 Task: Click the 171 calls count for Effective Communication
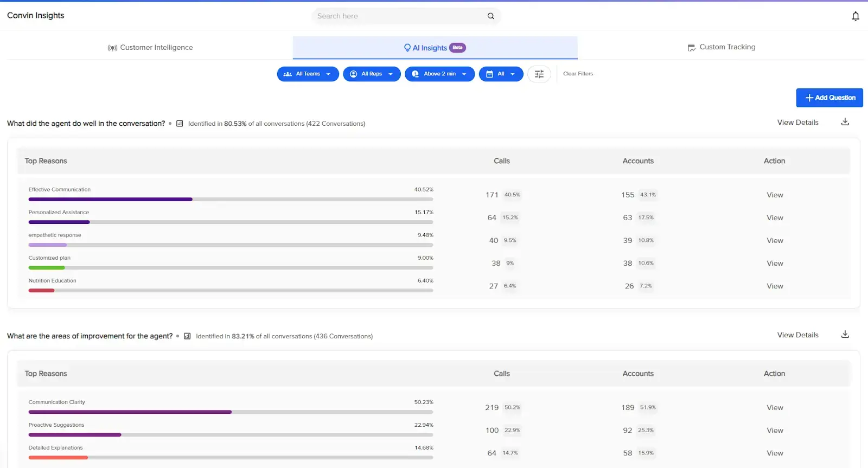(x=492, y=195)
